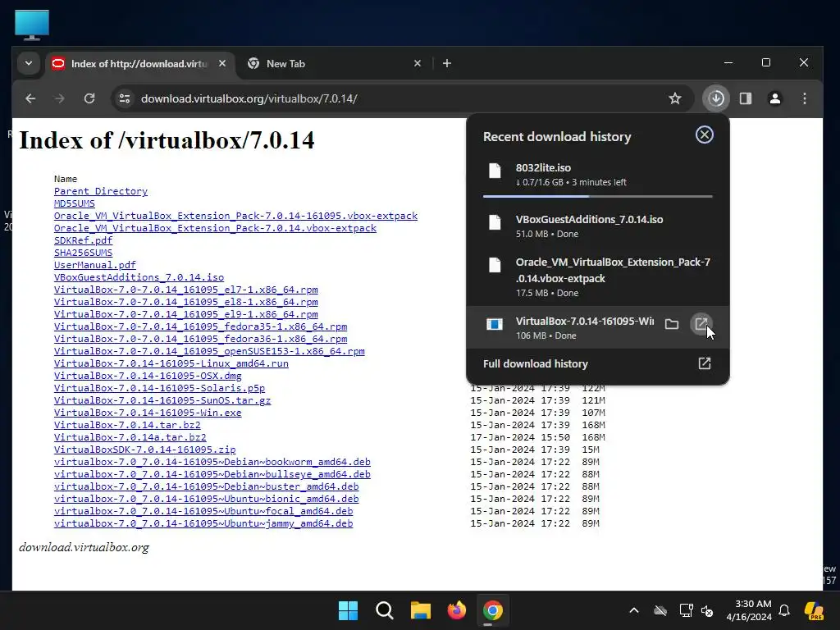
Task: Open UserManual.pdf link
Action: (x=95, y=265)
